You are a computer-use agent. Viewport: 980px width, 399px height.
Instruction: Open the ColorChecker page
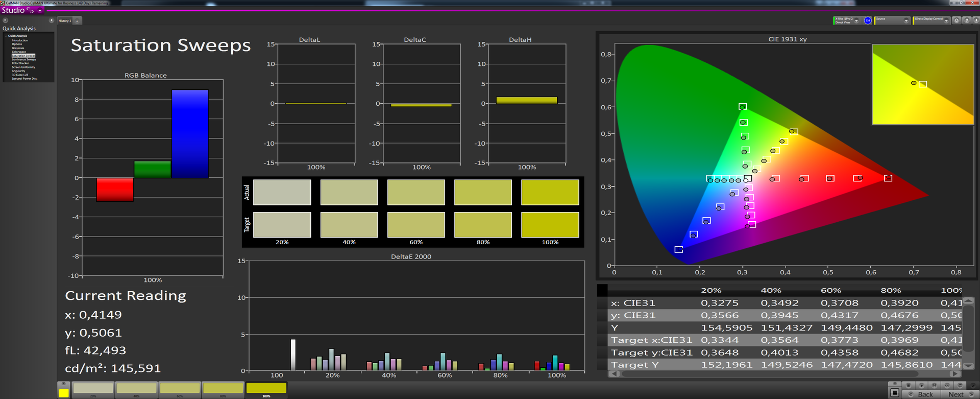point(20,63)
